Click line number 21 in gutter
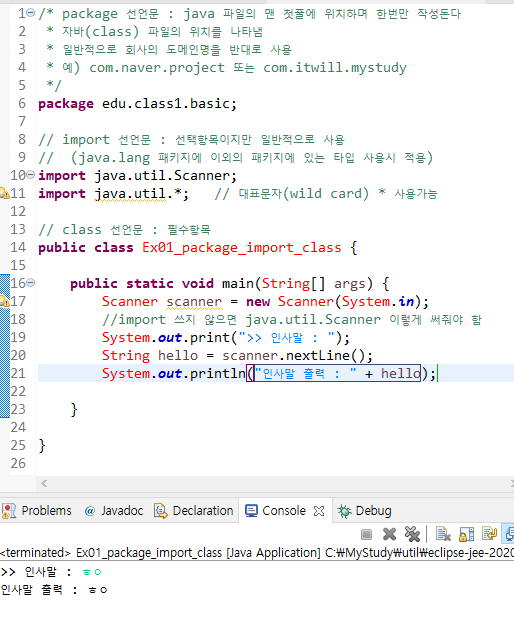 (18, 373)
